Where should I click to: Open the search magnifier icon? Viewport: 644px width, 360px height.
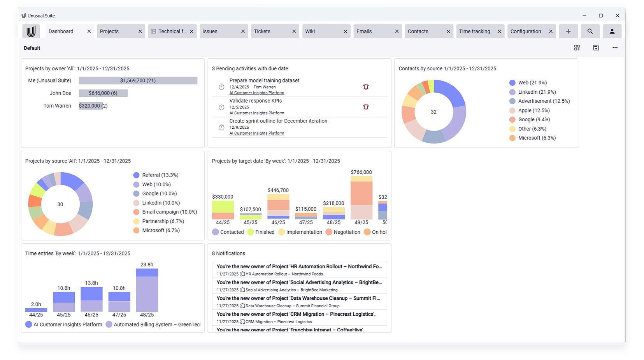click(x=590, y=31)
